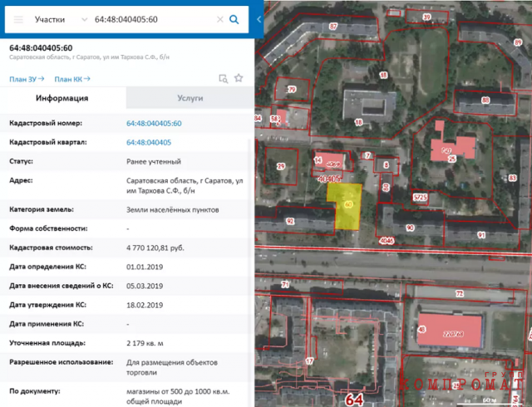Open the План КК link
The image size is (532, 407).
pos(72,79)
